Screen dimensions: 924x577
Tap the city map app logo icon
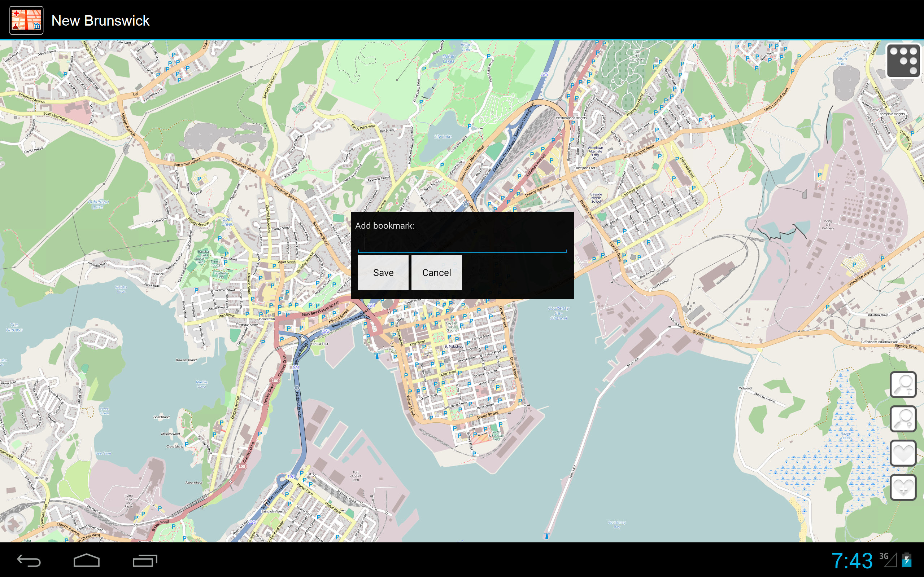click(26, 20)
